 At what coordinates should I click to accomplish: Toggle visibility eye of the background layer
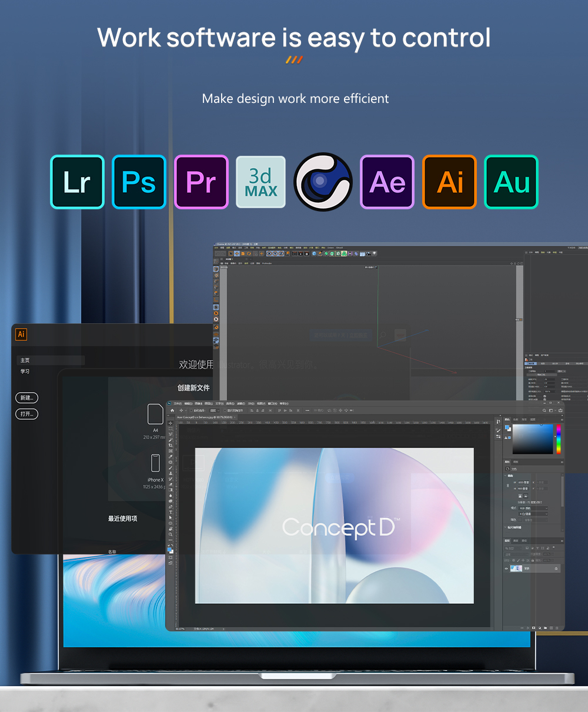506,569
